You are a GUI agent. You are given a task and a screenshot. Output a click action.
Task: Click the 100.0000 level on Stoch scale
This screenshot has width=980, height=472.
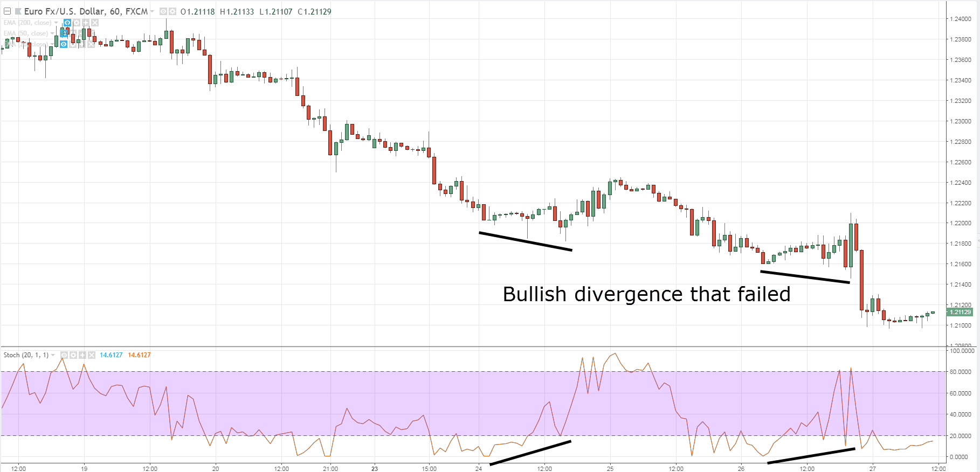[x=962, y=351]
